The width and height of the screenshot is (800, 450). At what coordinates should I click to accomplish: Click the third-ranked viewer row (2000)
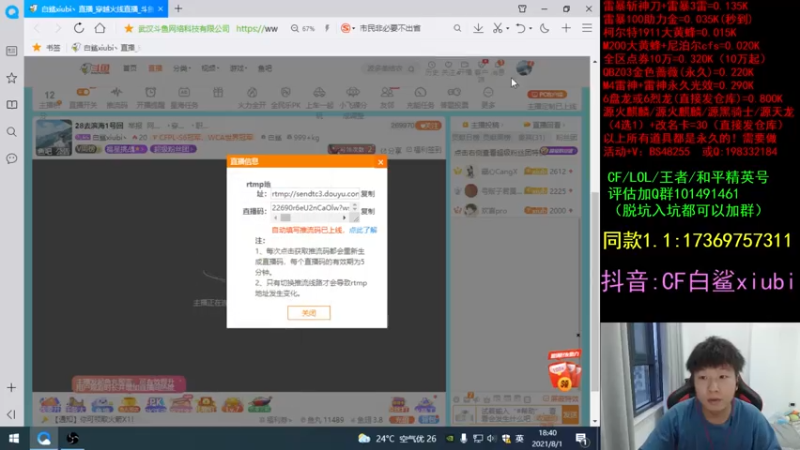[513, 210]
